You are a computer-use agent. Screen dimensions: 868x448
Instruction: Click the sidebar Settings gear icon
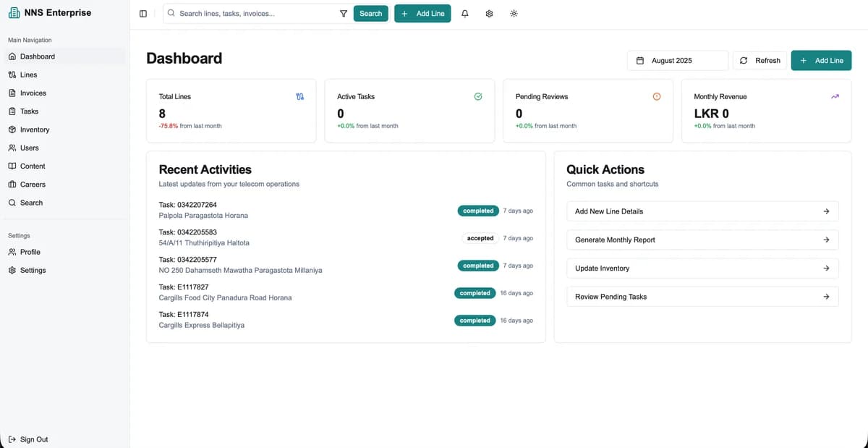(x=12, y=271)
